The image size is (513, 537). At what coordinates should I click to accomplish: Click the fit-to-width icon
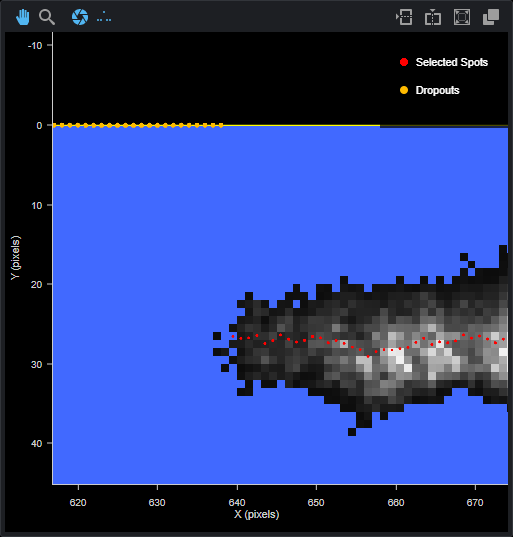coord(404,17)
